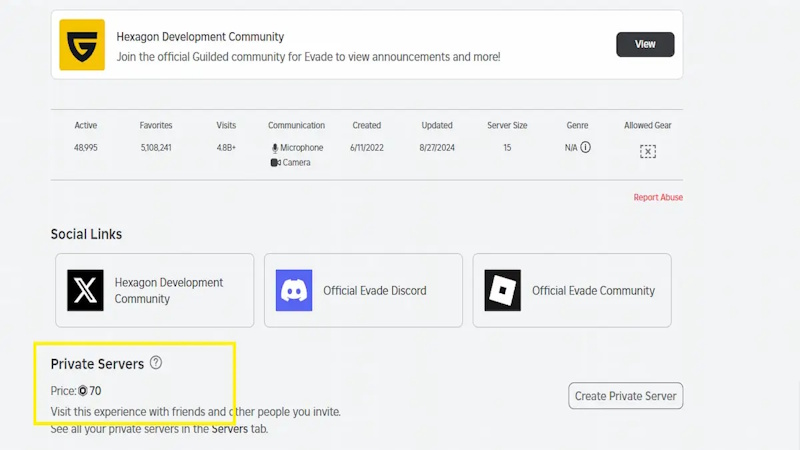Open the Genre info circle icon

pyautogui.click(x=586, y=147)
